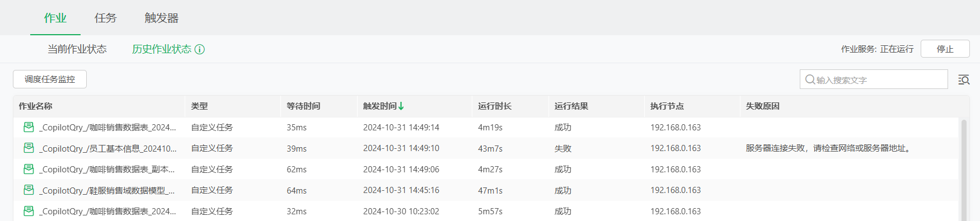This screenshot has width=980, height=221.
Task: Click the magnifier icon in search box
Action: 810,79
